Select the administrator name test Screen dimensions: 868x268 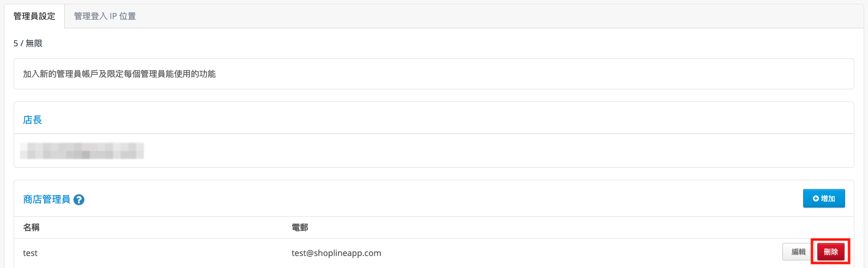31,253
